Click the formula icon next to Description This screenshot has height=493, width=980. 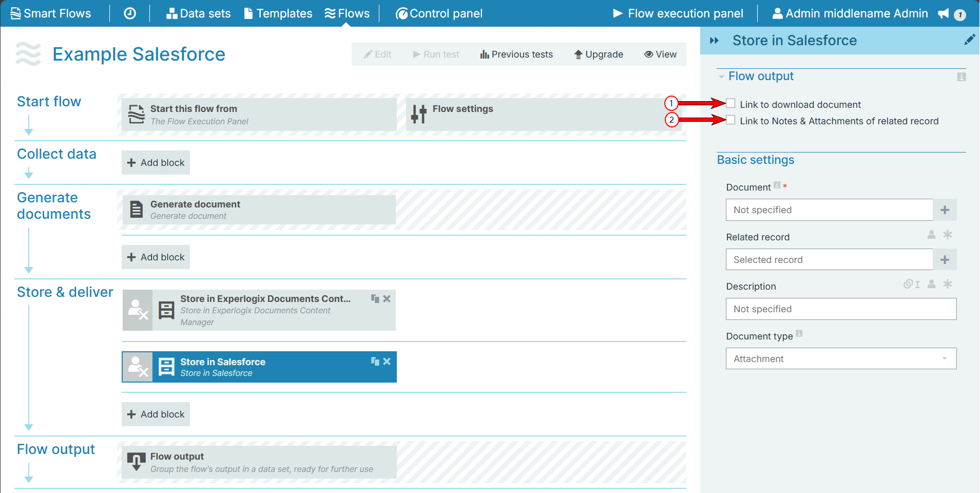(912, 284)
